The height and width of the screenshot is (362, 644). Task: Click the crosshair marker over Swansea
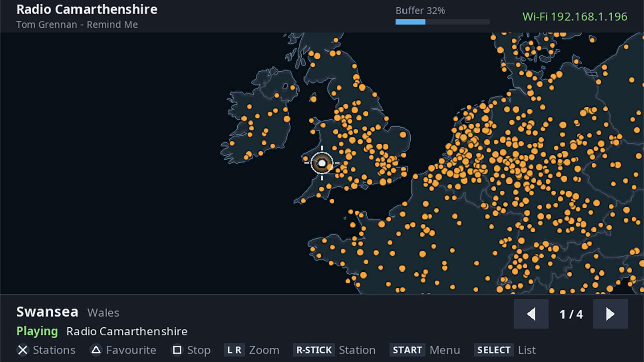click(322, 163)
